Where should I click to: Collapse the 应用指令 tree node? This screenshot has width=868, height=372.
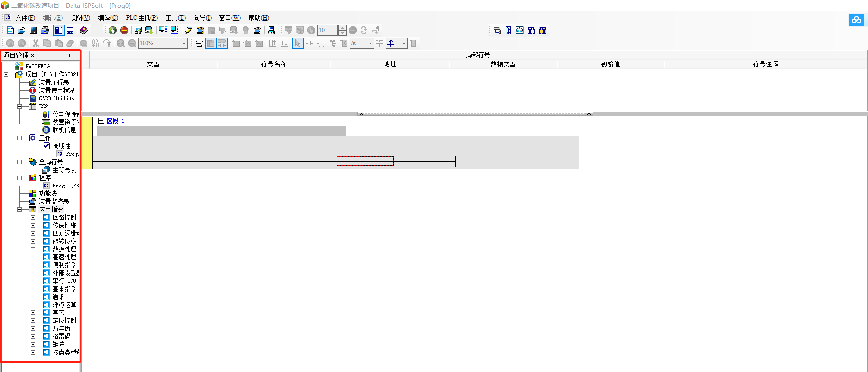[x=20, y=209]
